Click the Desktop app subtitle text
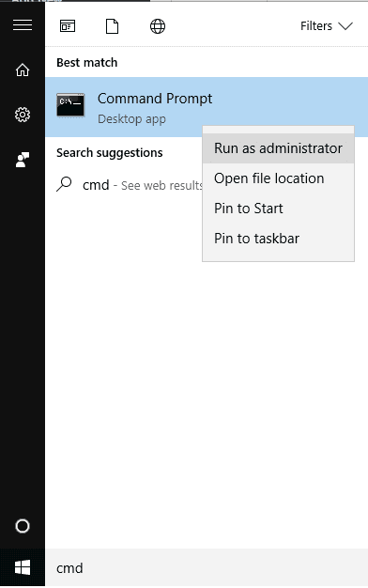 click(131, 119)
